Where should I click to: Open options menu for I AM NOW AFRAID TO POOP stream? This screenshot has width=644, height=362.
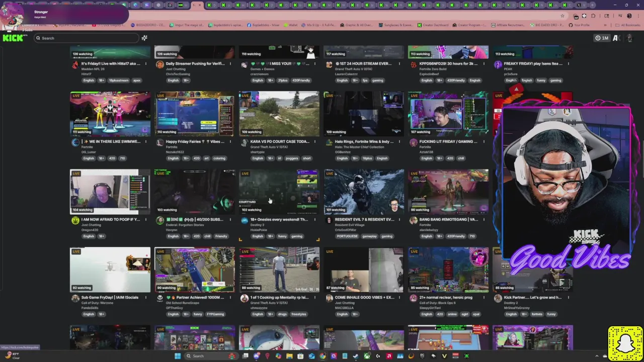point(146,220)
